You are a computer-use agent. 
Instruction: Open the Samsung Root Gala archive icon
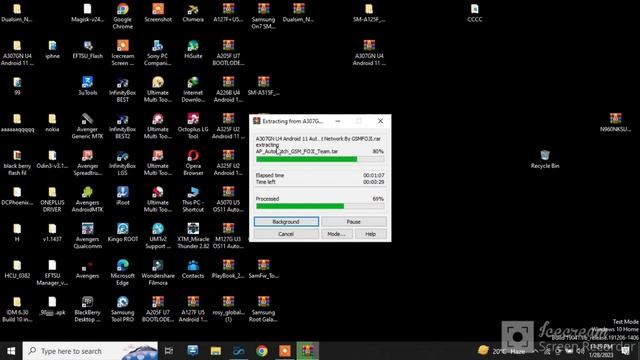pyautogui.click(x=263, y=309)
